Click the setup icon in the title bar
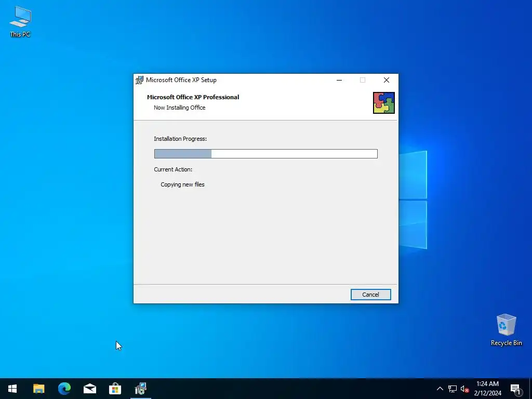Image resolution: width=532 pixels, height=399 pixels. click(139, 80)
